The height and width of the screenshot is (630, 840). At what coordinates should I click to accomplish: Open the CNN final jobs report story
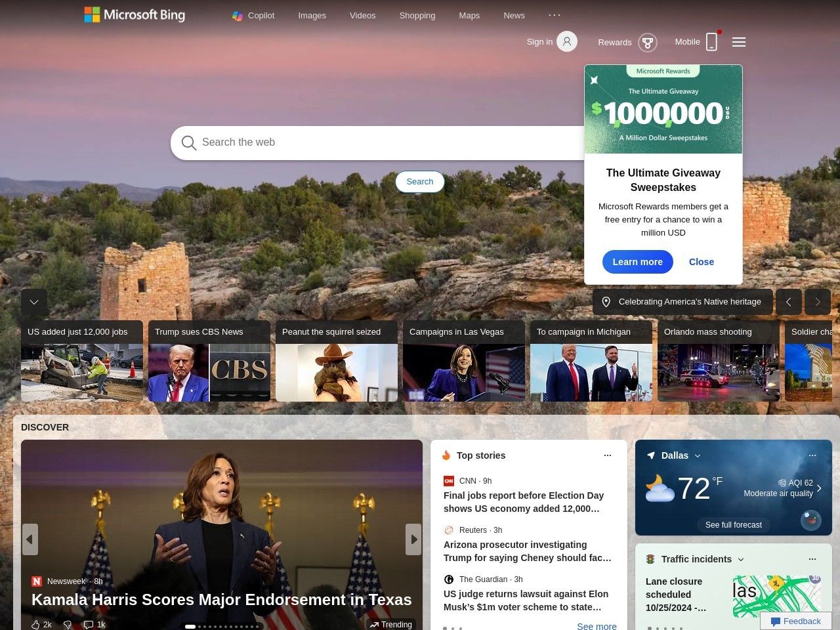coord(524,502)
